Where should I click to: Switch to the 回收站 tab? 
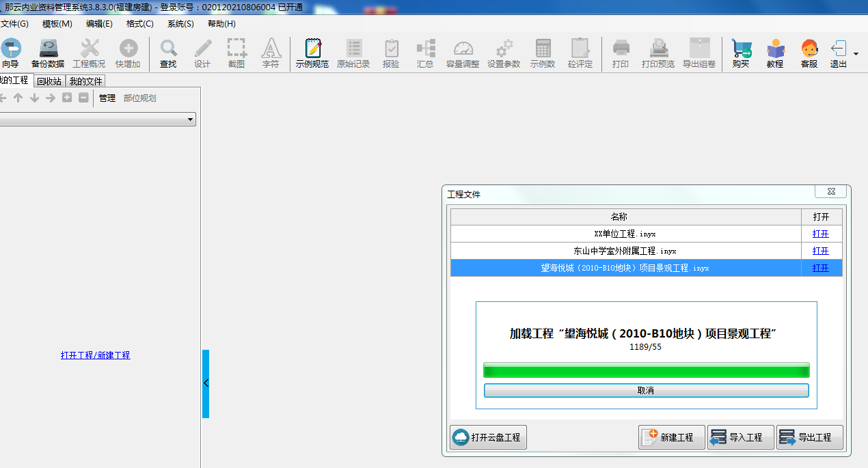pyautogui.click(x=49, y=81)
